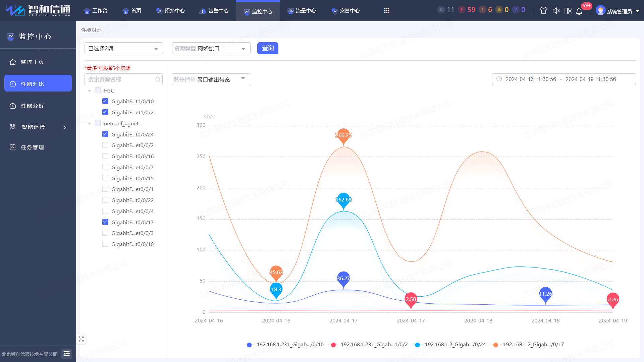This screenshot has width=644, height=362.
Task: Click the mute sound speaker icon
Action: click(556, 11)
